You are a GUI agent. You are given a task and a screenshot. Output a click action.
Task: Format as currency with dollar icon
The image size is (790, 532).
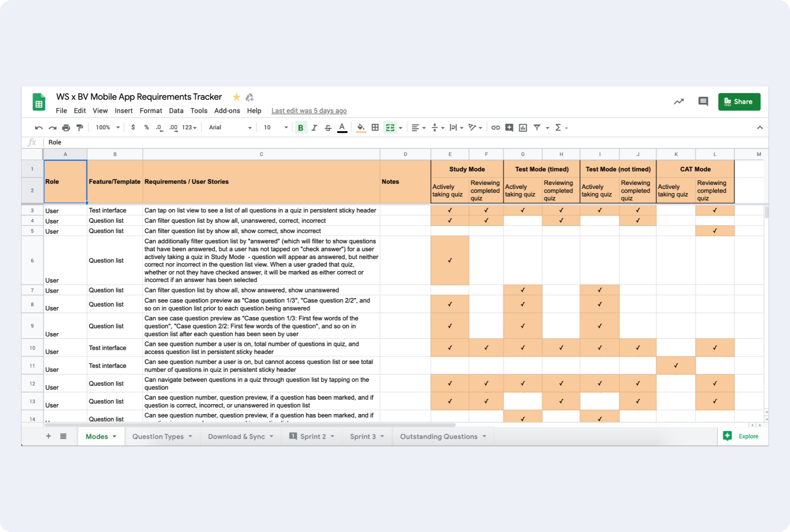pyautogui.click(x=133, y=127)
